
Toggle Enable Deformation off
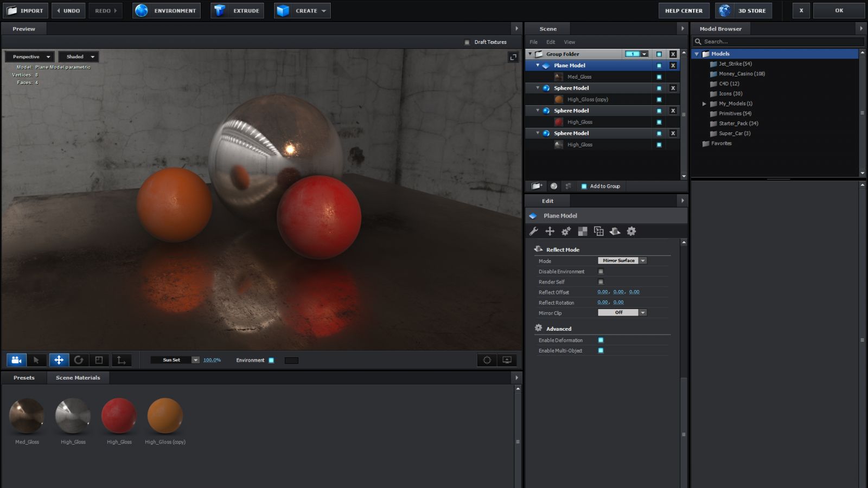[x=600, y=340]
